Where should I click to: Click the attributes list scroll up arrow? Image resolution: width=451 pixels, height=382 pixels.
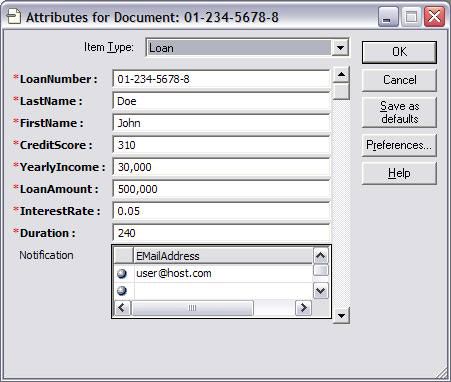point(341,74)
